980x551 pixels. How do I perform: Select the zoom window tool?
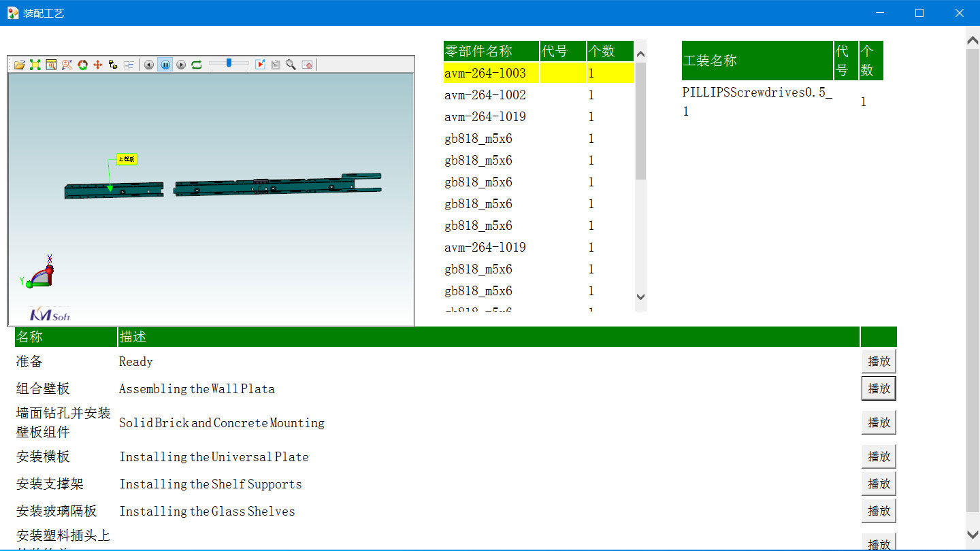(x=51, y=65)
